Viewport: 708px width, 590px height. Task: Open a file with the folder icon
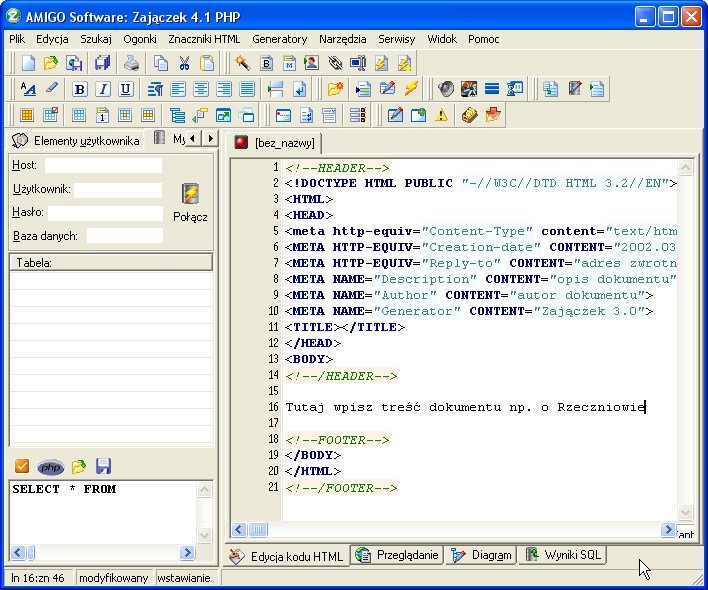pos(51,63)
